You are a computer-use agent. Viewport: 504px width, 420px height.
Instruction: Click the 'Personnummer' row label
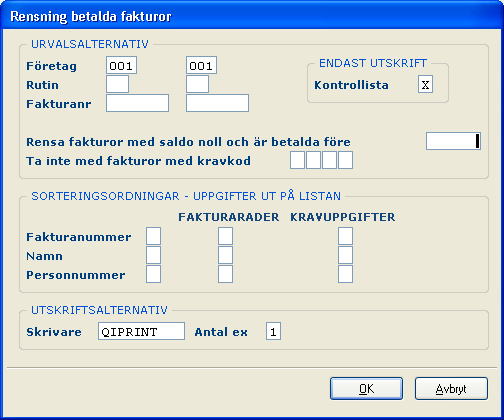click(76, 275)
